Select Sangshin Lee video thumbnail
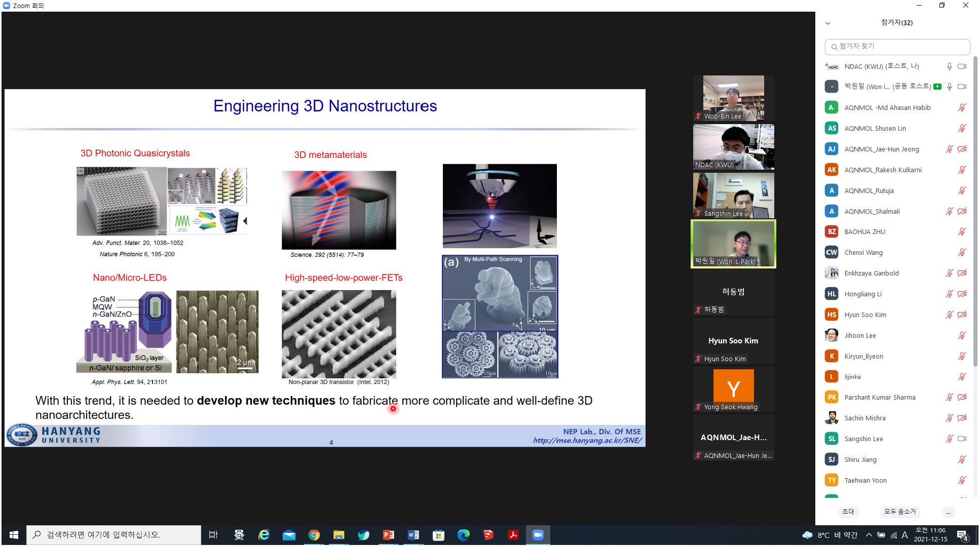980x547 pixels. click(x=733, y=196)
